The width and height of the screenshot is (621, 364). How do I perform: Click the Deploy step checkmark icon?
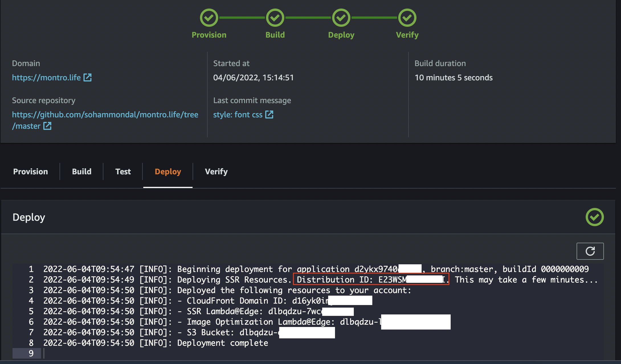tap(341, 18)
